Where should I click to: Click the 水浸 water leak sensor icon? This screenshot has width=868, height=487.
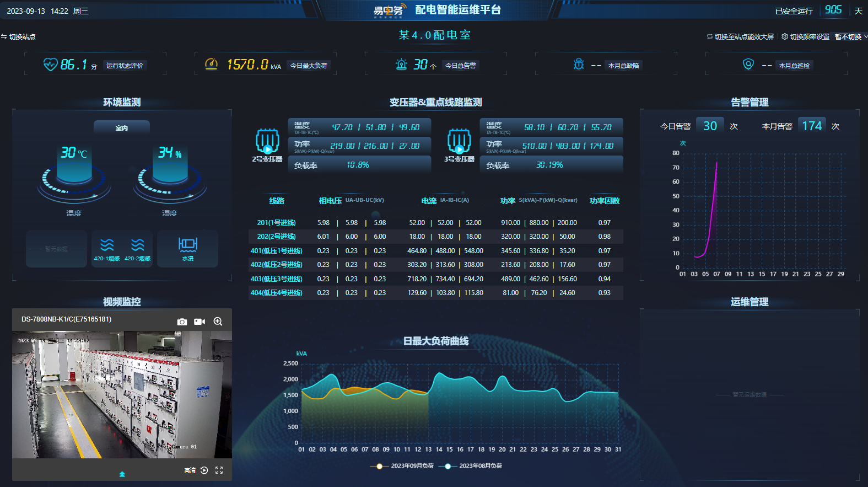[187, 249]
